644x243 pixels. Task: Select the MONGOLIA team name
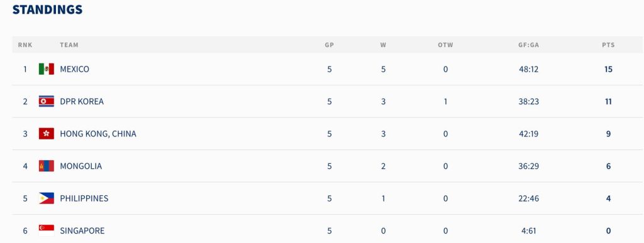pyautogui.click(x=81, y=166)
